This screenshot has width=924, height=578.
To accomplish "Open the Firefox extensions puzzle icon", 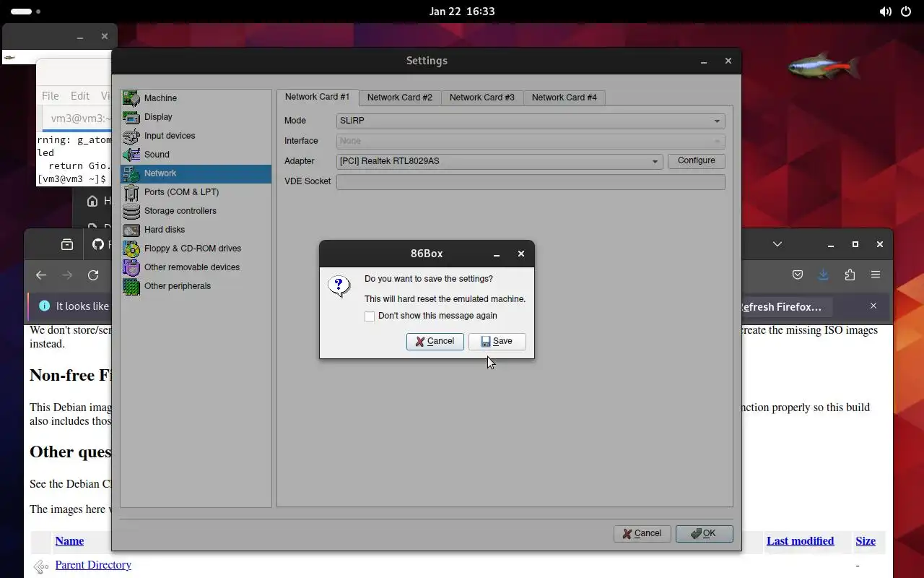I will pyautogui.click(x=850, y=275).
